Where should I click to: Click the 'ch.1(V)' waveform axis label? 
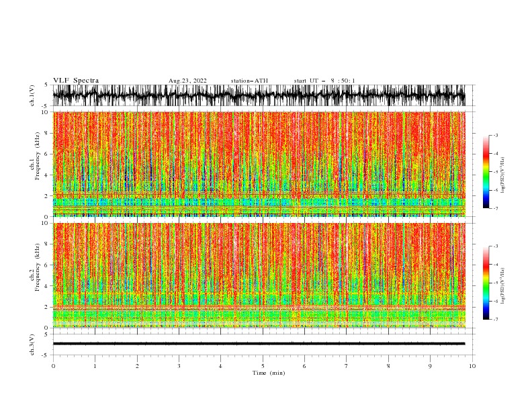click(x=32, y=95)
